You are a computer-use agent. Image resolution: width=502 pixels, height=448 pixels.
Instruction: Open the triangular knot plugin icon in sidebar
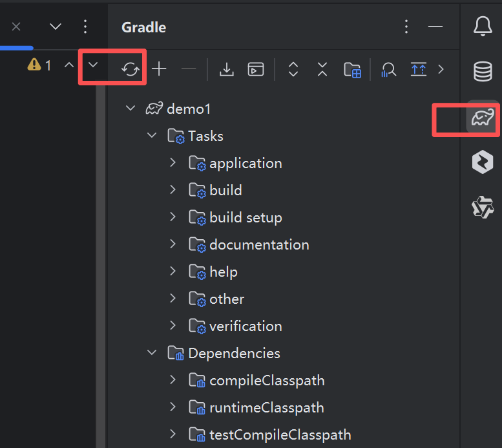[483, 207]
